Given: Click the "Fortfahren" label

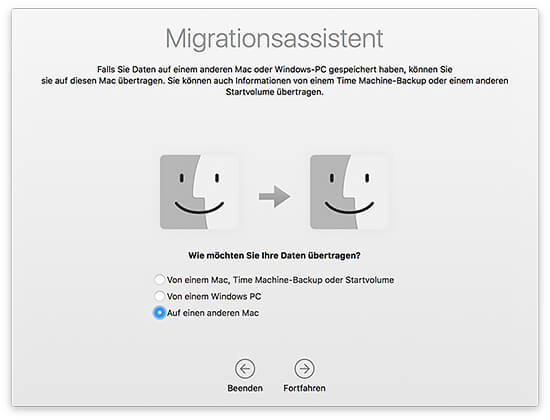Looking at the screenshot, I should pos(304,388).
